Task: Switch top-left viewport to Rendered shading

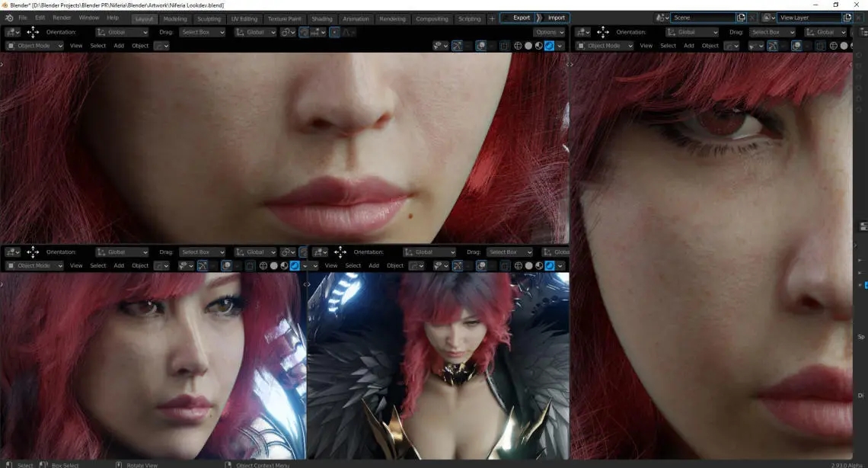Action: click(x=549, y=46)
